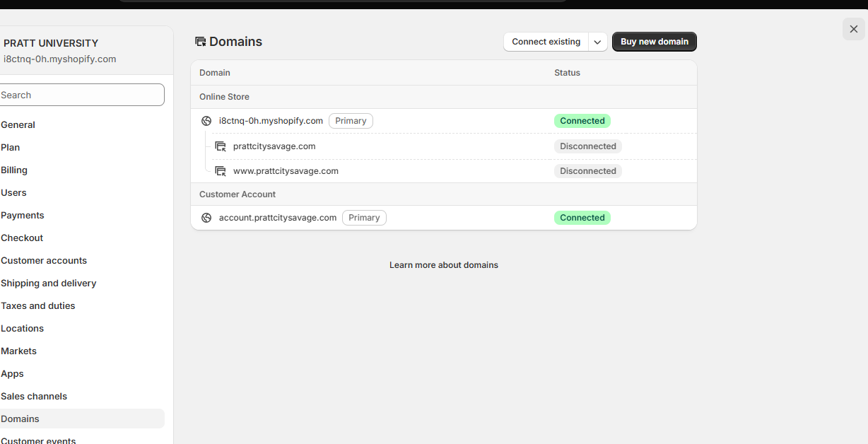Click Disconnected status for prattcitysavage.com
The width and height of the screenshot is (868, 444).
click(x=588, y=146)
